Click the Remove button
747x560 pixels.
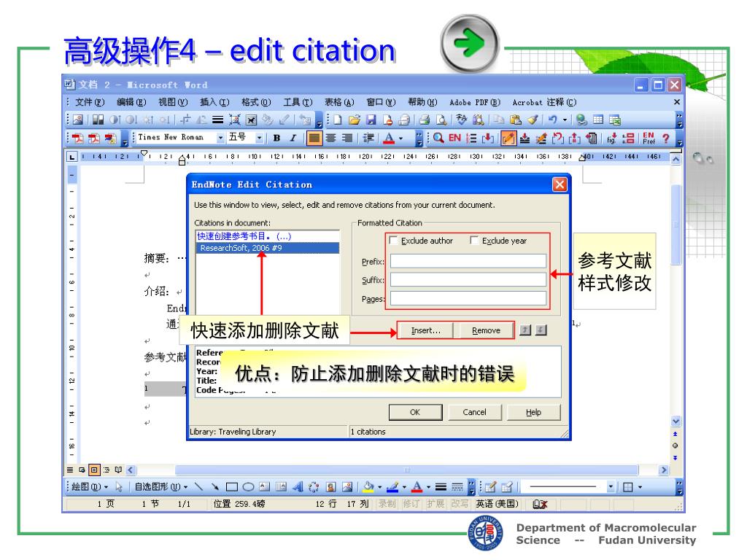point(486,330)
